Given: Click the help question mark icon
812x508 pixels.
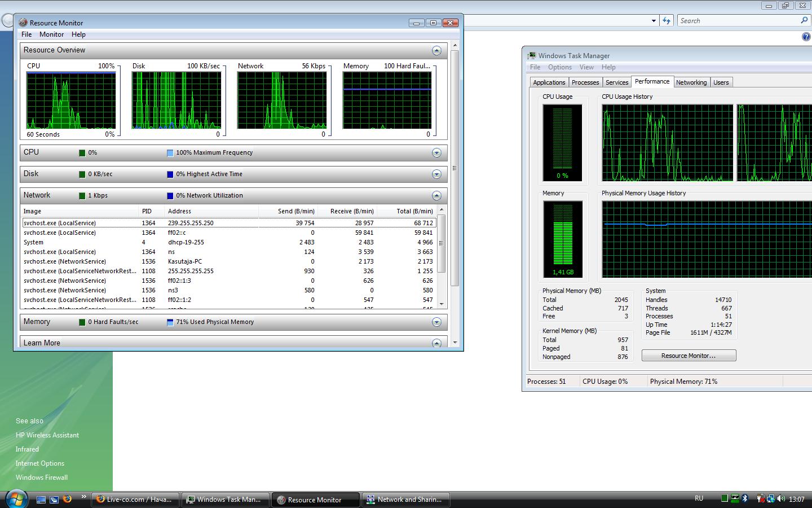Looking at the screenshot, I should [806, 37].
